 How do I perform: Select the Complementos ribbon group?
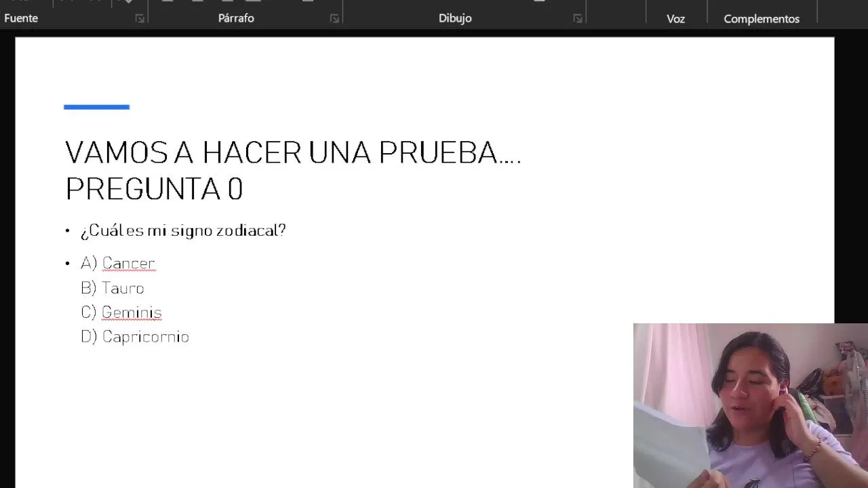(x=762, y=19)
